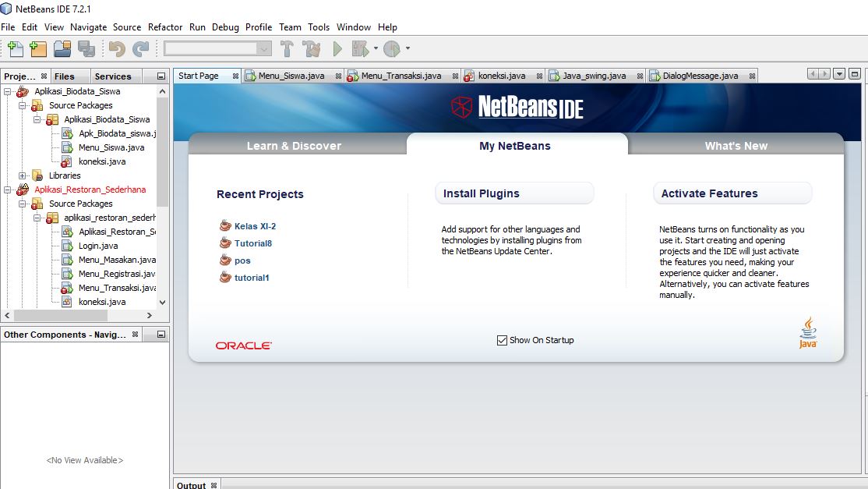This screenshot has height=489, width=868.
Task: Click the Java logo link
Action: coord(808,332)
